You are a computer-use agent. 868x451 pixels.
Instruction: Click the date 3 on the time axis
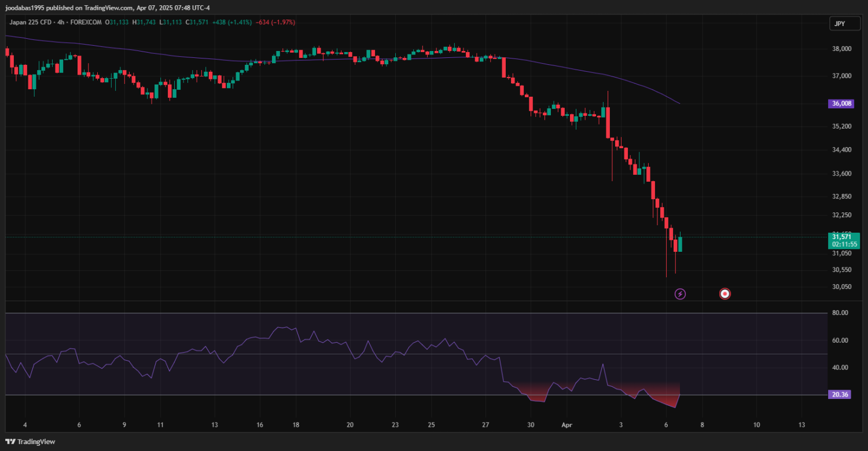click(x=621, y=424)
